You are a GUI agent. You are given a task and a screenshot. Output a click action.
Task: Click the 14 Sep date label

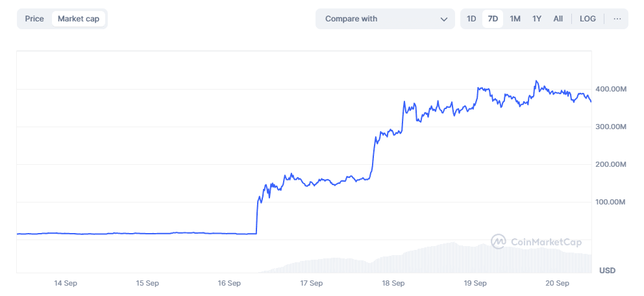(x=66, y=283)
